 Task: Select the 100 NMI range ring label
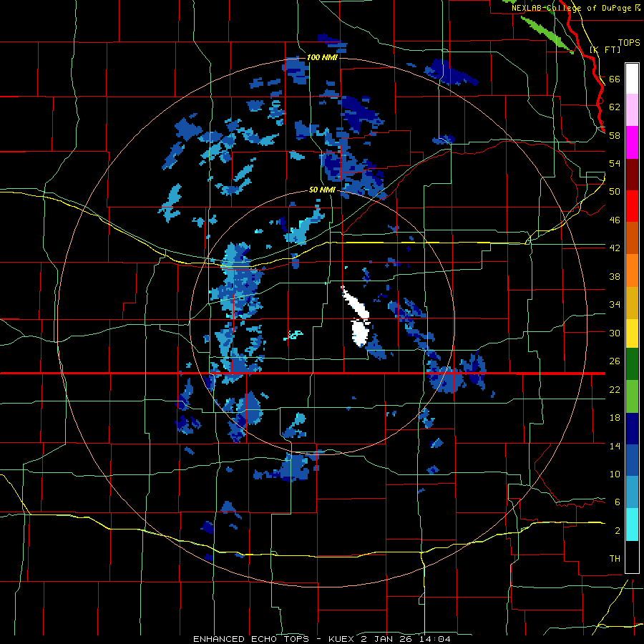coord(322,57)
